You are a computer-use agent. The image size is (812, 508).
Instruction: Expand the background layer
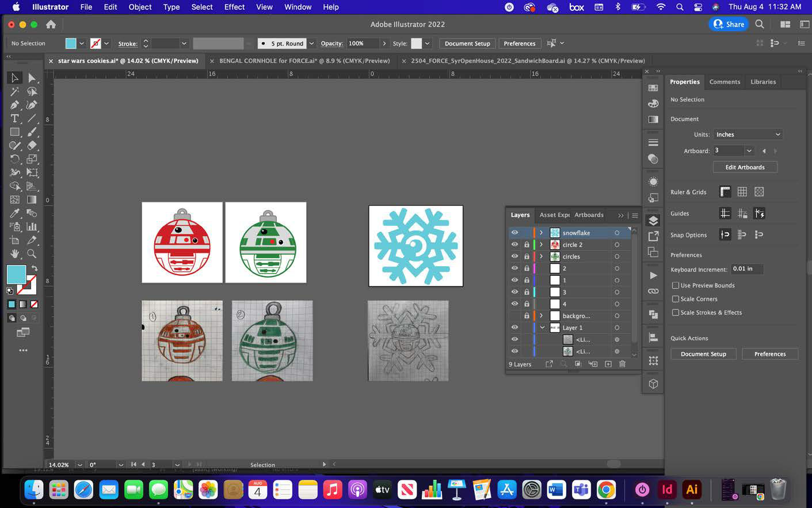[541, 316]
